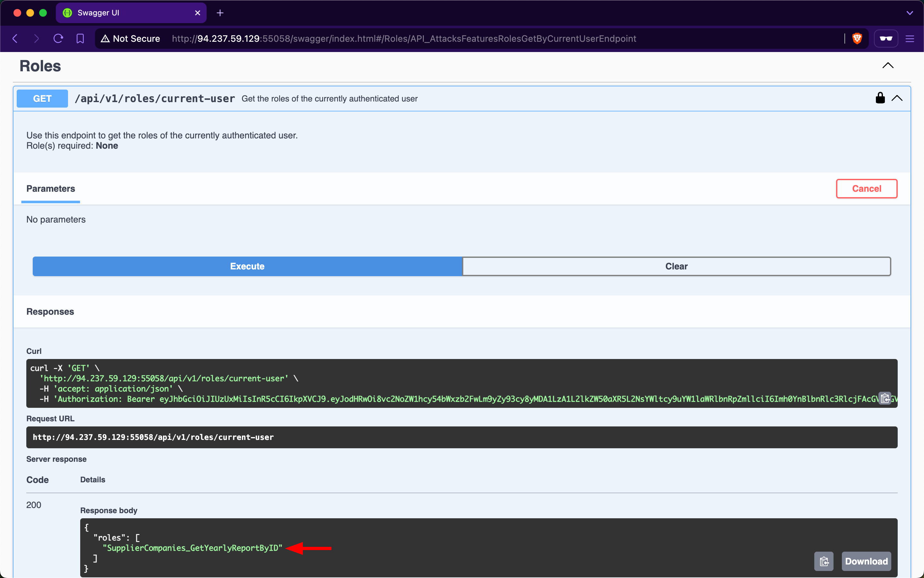Open the reader glasses icon in toolbar
Screen dimensions: 924x578
(x=886, y=39)
